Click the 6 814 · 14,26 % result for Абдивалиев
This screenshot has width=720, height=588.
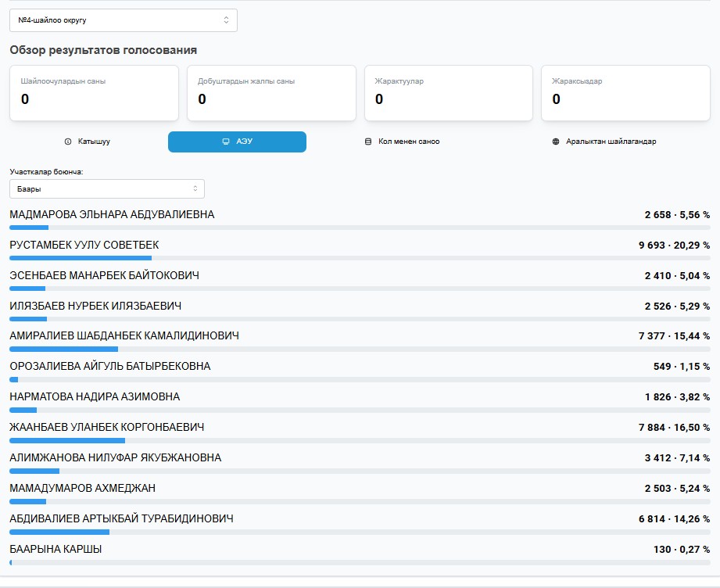[674, 519]
